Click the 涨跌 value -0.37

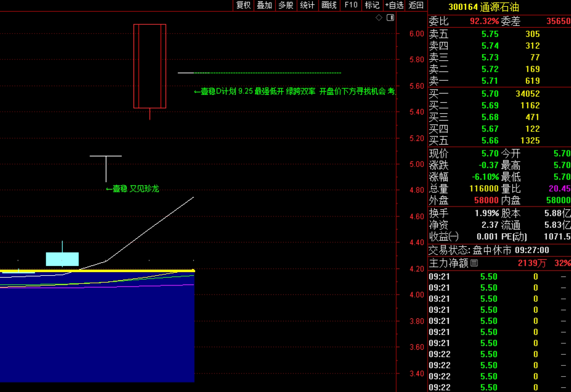(488, 165)
